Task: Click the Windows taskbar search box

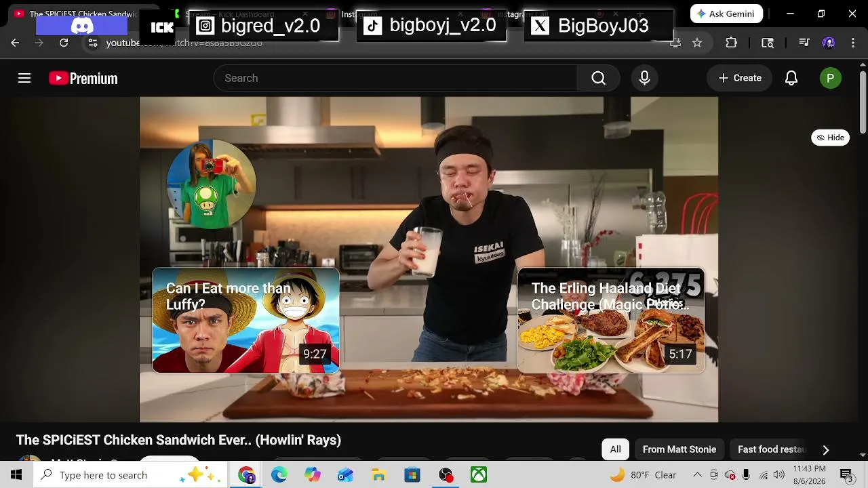Action: (131, 475)
